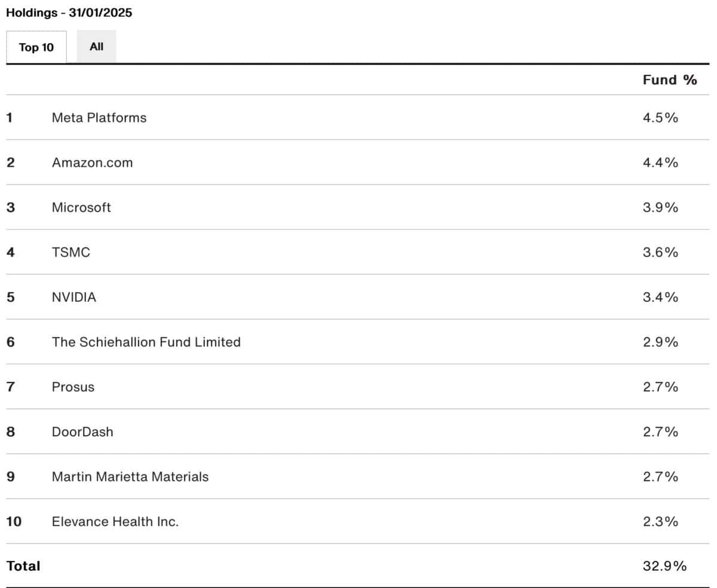The height and width of the screenshot is (588, 717).
Task: Select the Amazon.com holding row
Action: pyautogui.click(x=92, y=163)
